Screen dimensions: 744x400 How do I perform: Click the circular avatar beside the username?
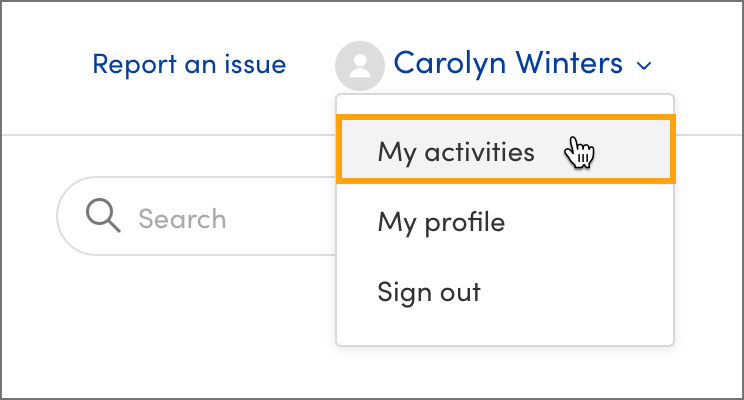(x=360, y=66)
